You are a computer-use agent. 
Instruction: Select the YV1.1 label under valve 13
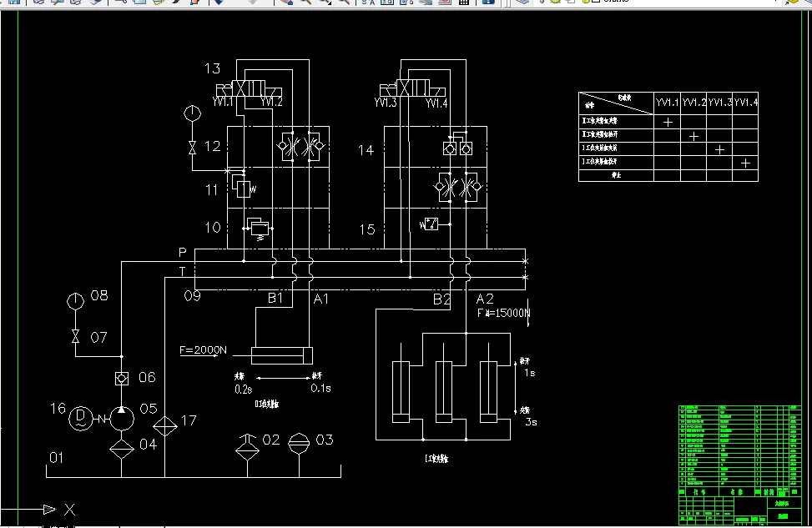(x=223, y=102)
